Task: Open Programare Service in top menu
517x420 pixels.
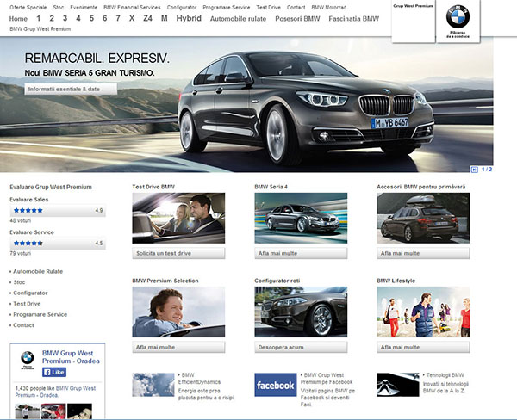Action: tap(226, 7)
